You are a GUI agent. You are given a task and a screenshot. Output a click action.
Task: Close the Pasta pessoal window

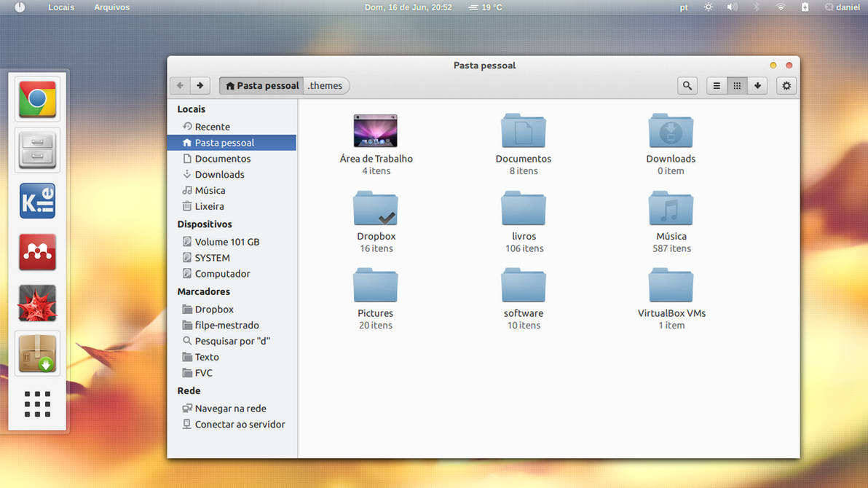click(x=789, y=66)
